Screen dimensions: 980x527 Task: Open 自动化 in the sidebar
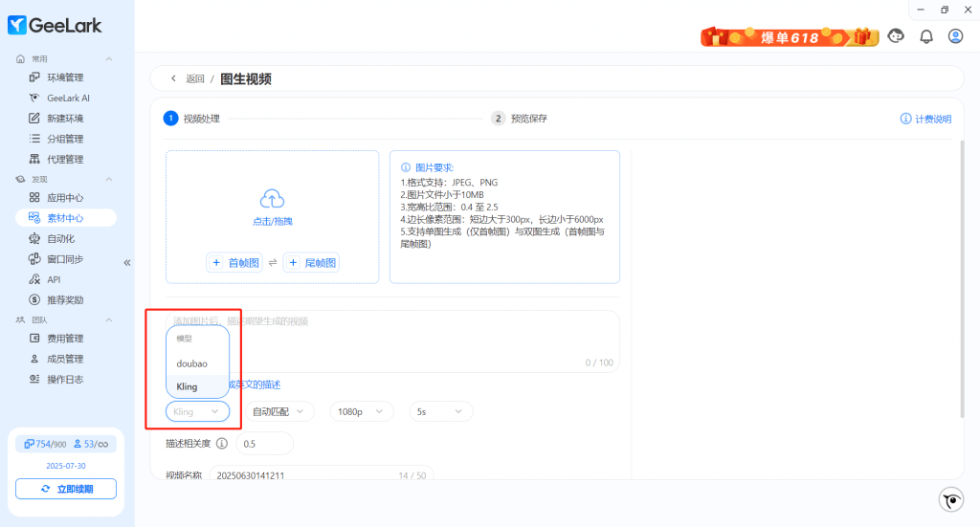tap(60, 238)
